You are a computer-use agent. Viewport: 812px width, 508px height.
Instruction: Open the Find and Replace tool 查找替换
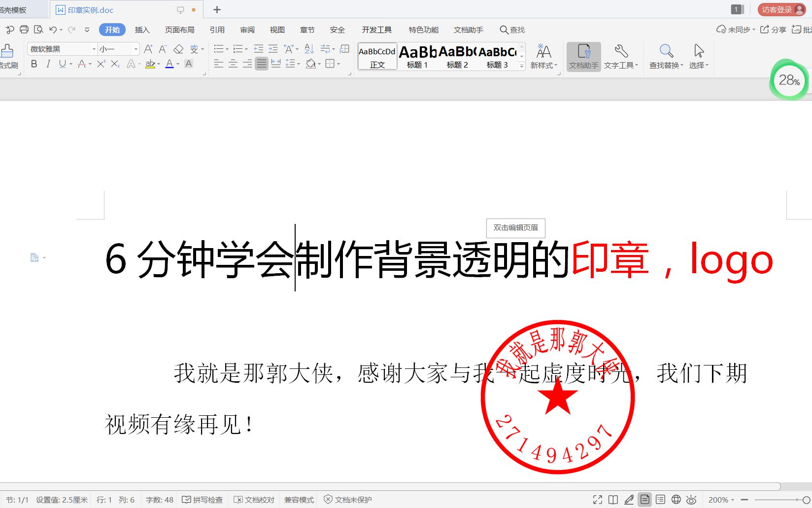click(666, 56)
